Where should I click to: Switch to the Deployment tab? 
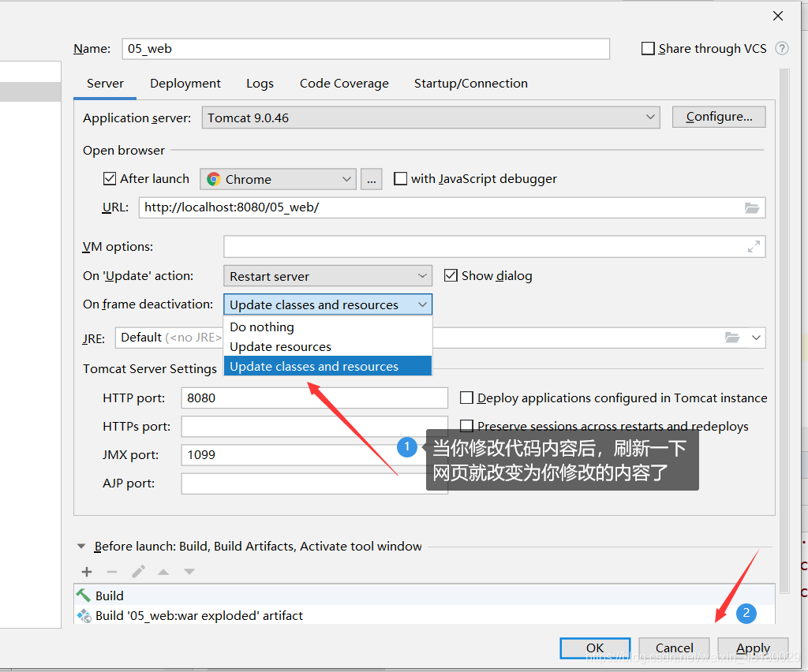(185, 84)
